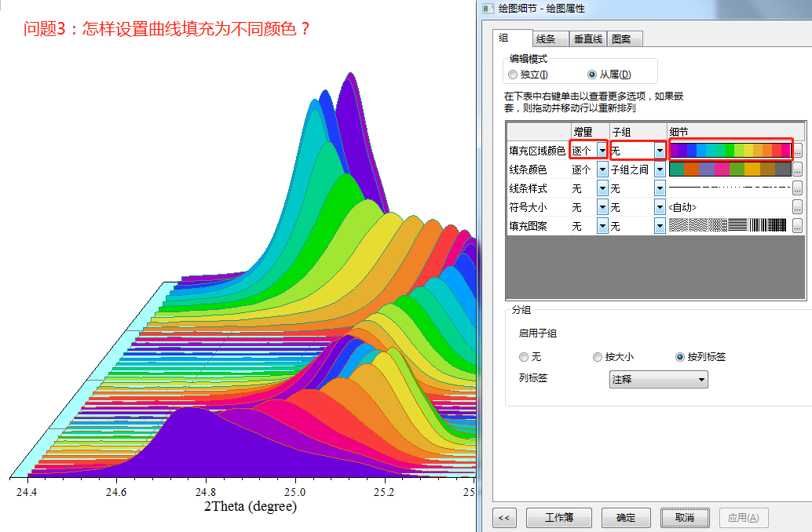Viewport: 812px width, 532px height.
Task: Click the 工作簿 button
Action: coord(559,518)
